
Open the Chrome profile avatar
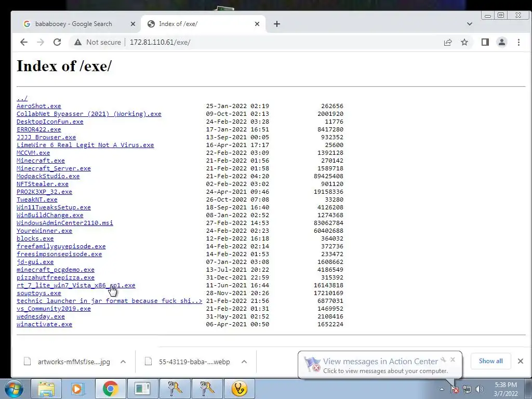502,42
